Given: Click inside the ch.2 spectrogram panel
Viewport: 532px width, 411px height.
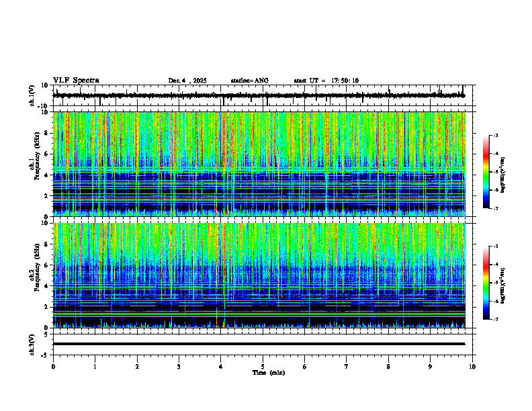Looking at the screenshot, I should (259, 275).
